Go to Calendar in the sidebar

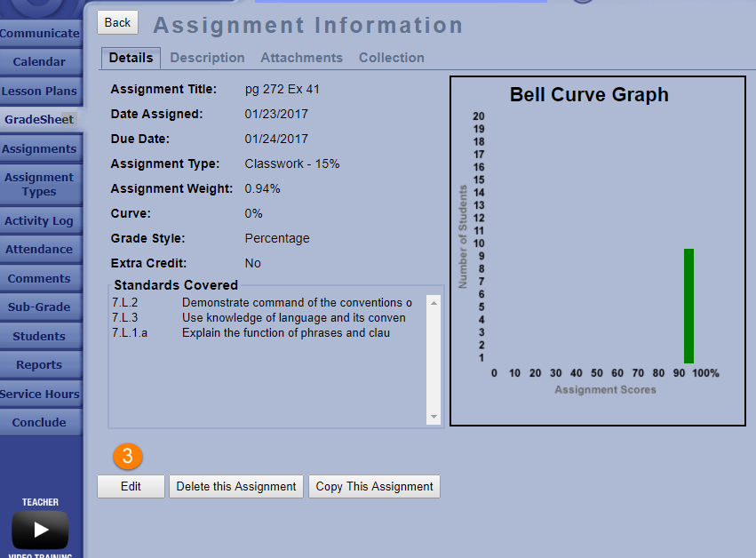(x=40, y=62)
